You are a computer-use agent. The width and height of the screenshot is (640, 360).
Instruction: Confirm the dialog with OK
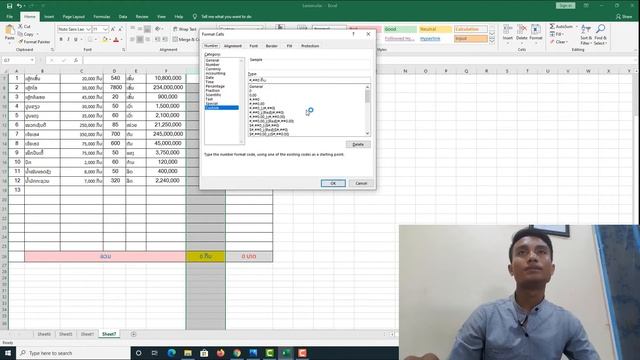(333, 183)
